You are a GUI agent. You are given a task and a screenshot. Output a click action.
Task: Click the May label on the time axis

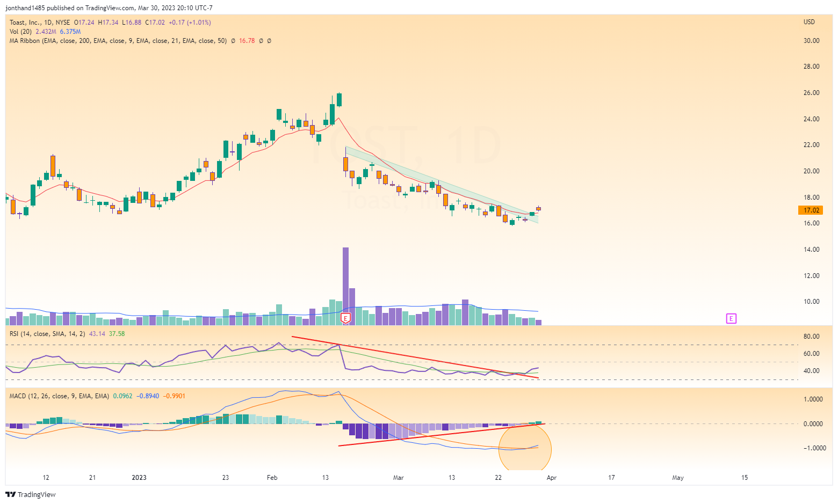point(678,478)
